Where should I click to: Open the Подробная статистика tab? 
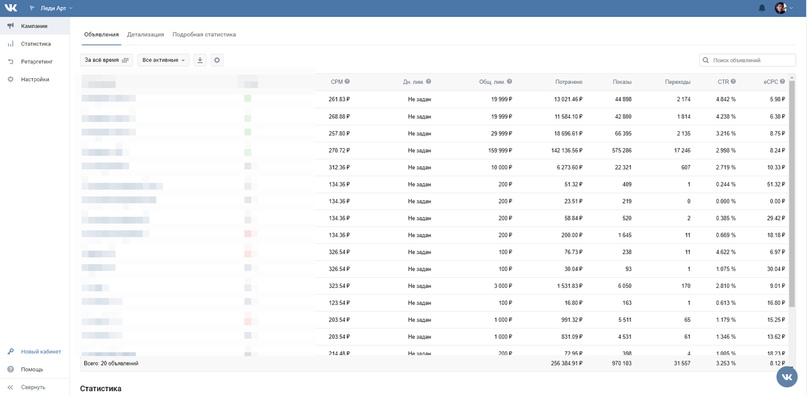(x=204, y=35)
